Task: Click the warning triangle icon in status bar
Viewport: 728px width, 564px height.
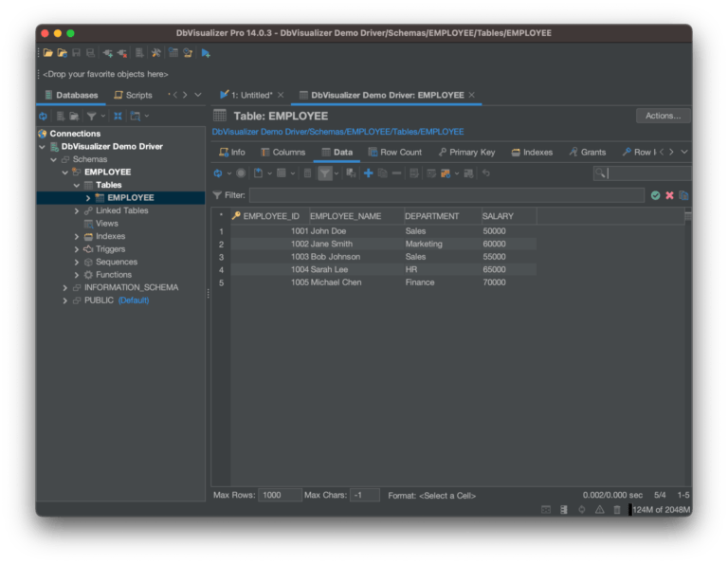Action: (599, 510)
